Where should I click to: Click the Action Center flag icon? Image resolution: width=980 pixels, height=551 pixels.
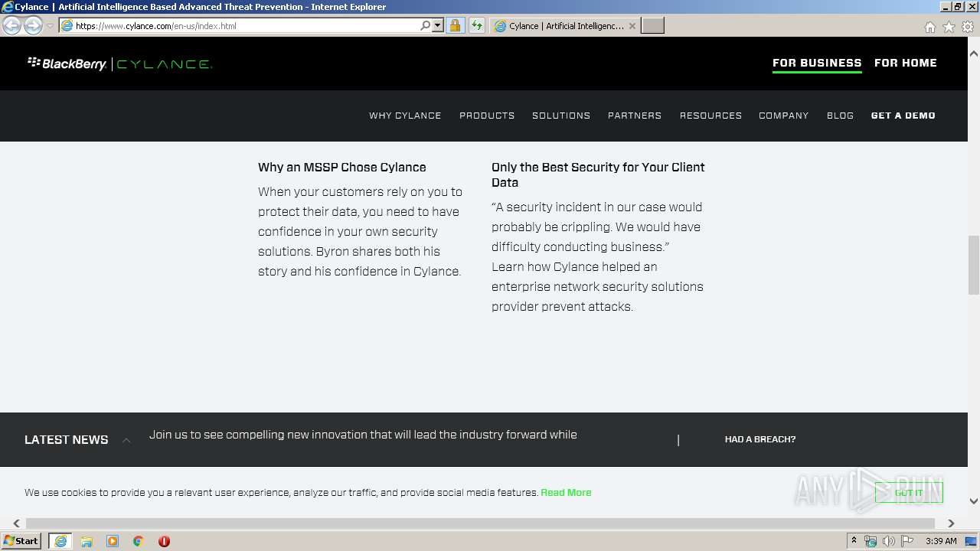click(x=907, y=541)
